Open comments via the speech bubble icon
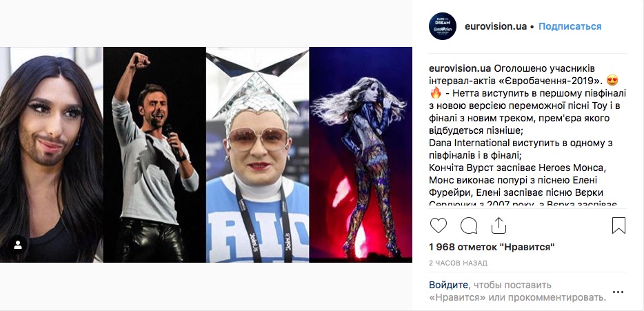644x311 pixels. coord(469,225)
